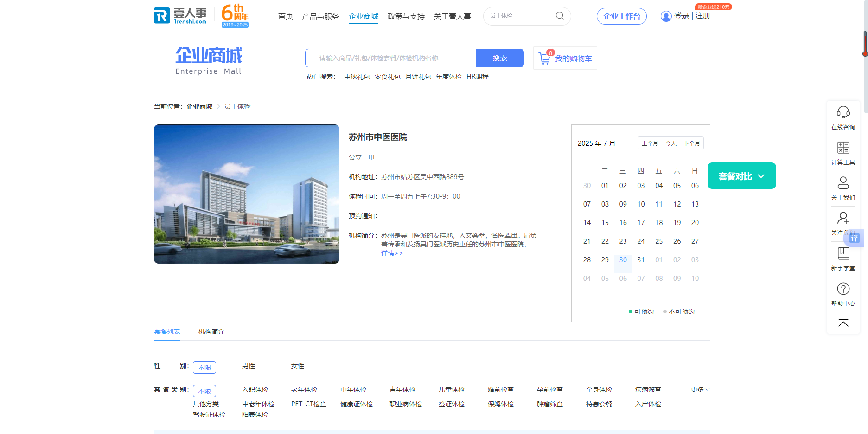Screen dimensions: 868x434
Task: Select 女性 gender filter
Action: (x=298, y=366)
